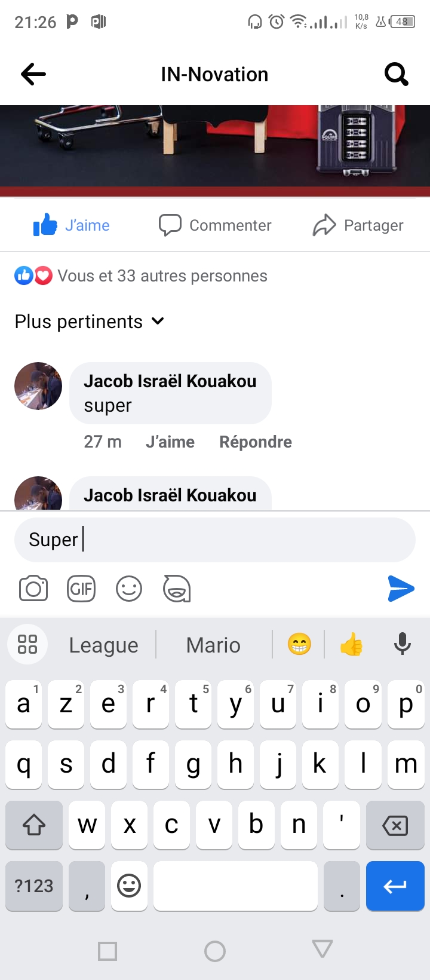Tap the keyboard microphone icon
This screenshot has height=980, width=430.
[x=403, y=644]
